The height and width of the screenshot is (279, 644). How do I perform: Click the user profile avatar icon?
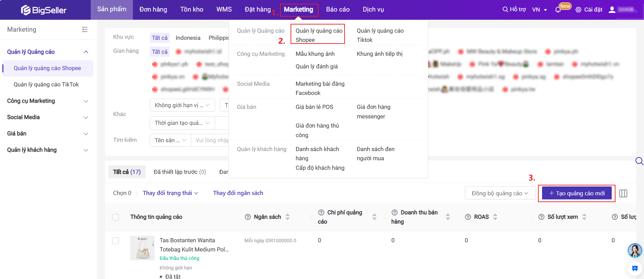[x=612, y=10]
